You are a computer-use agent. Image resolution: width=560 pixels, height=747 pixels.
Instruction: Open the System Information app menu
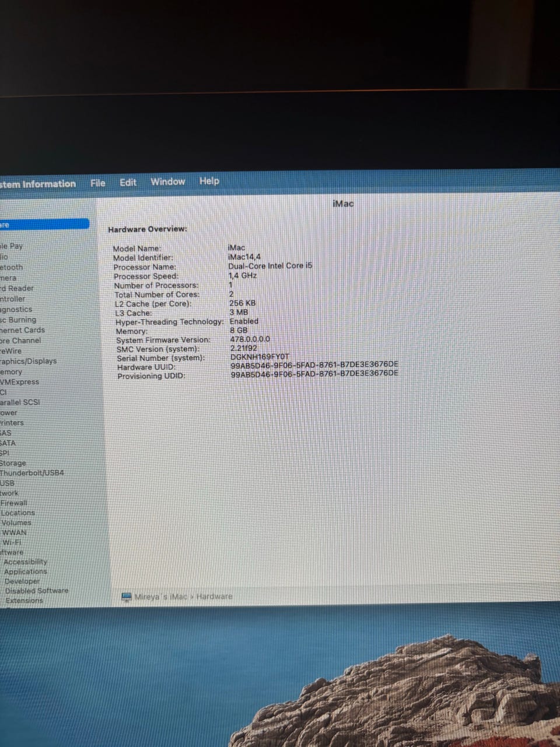[x=38, y=184]
